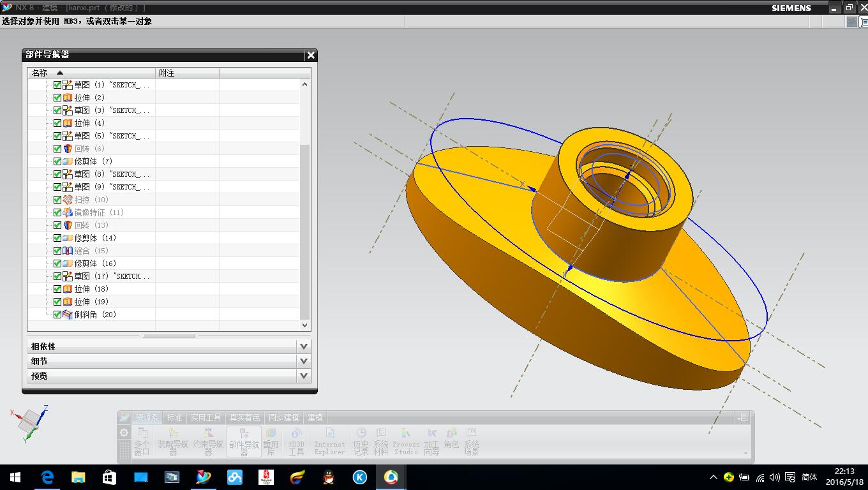Click the 倒斜角 (20) chamfer feature icon
The height and width of the screenshot is (490, 868).
tap(68, 315)
